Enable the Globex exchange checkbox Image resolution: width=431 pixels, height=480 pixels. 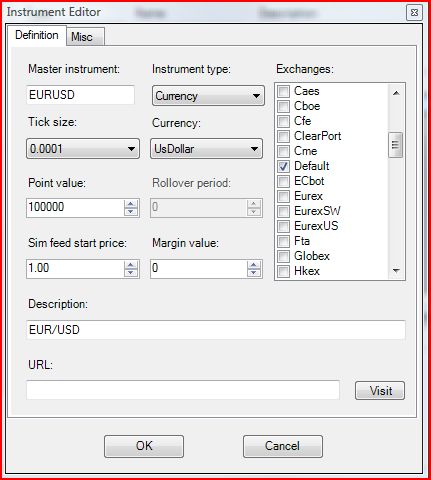pos(283,256)
